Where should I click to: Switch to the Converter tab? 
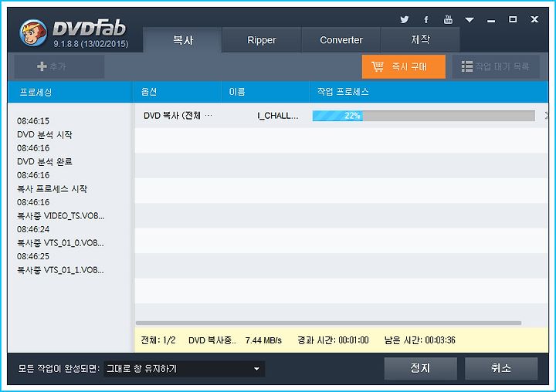click(x=341, y=40)
